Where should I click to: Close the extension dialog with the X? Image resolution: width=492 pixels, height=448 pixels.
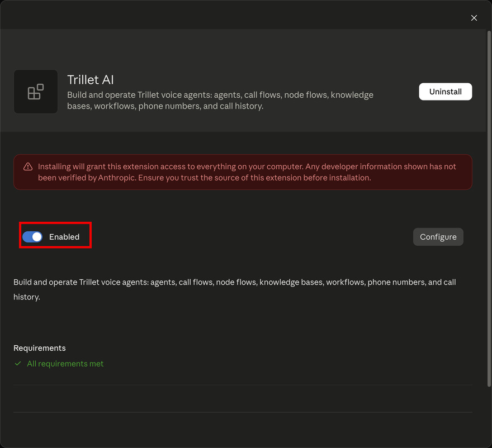click(x=474, y=18)
